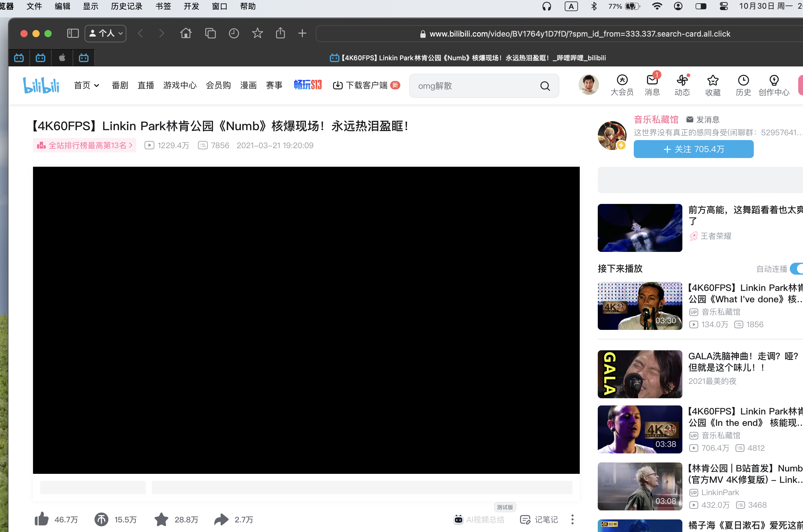This screenshot has height=532, width=803.
Task: Click the search magnifier icon
Action: (x=545, y=86)
